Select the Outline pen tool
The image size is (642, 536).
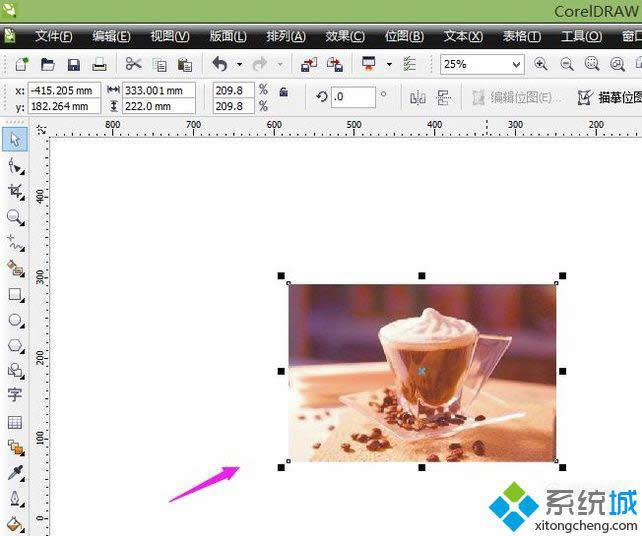click(x=16, y=499)
